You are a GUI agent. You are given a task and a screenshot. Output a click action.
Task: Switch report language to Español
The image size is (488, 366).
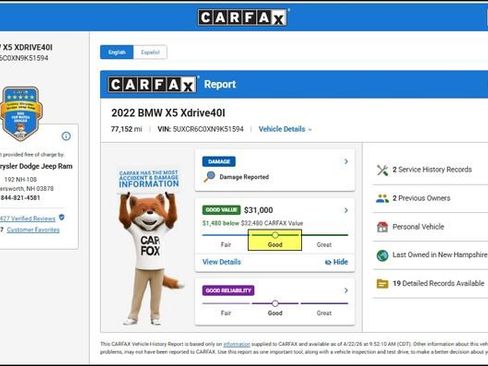coord(150,52)
